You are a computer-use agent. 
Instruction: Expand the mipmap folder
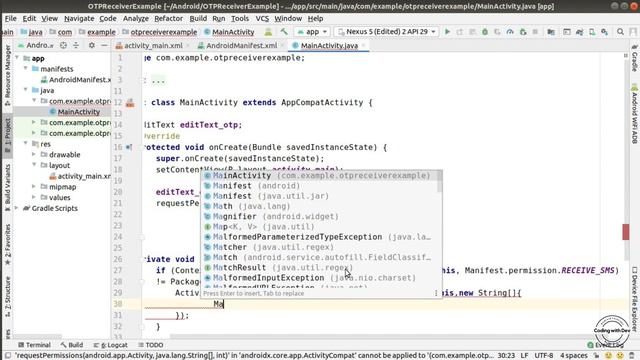[x=34, y=187]
